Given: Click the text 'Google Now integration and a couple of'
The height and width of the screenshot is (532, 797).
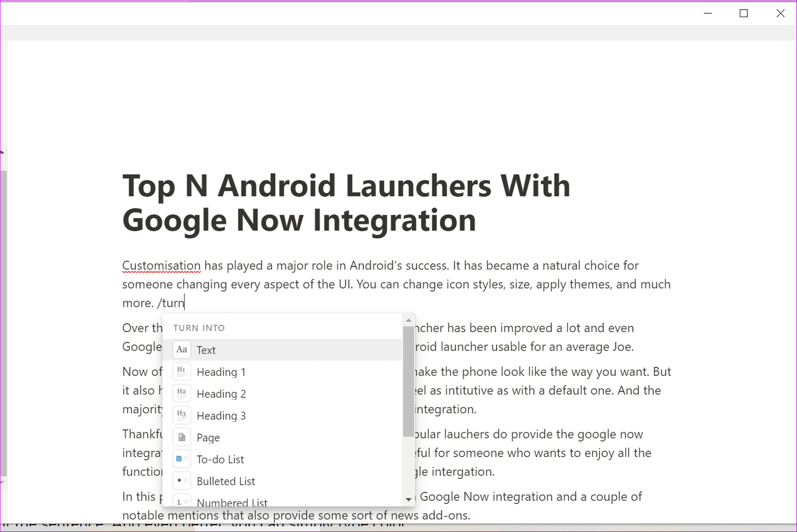Looking at the screenshot, I should click(531, 496).
